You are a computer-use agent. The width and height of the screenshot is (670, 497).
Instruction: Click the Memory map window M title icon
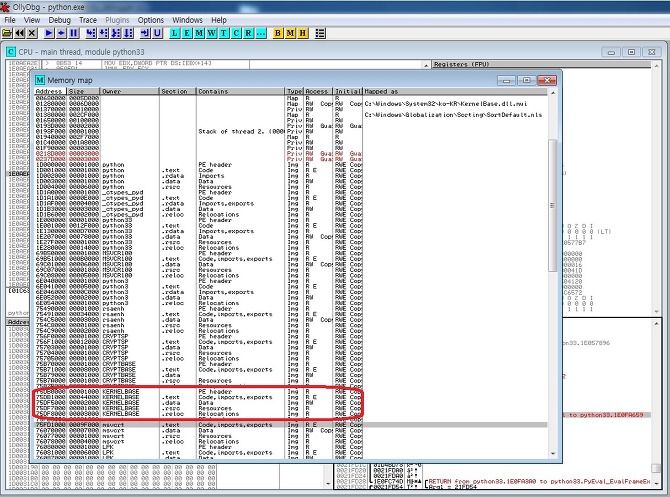(40, 80)
